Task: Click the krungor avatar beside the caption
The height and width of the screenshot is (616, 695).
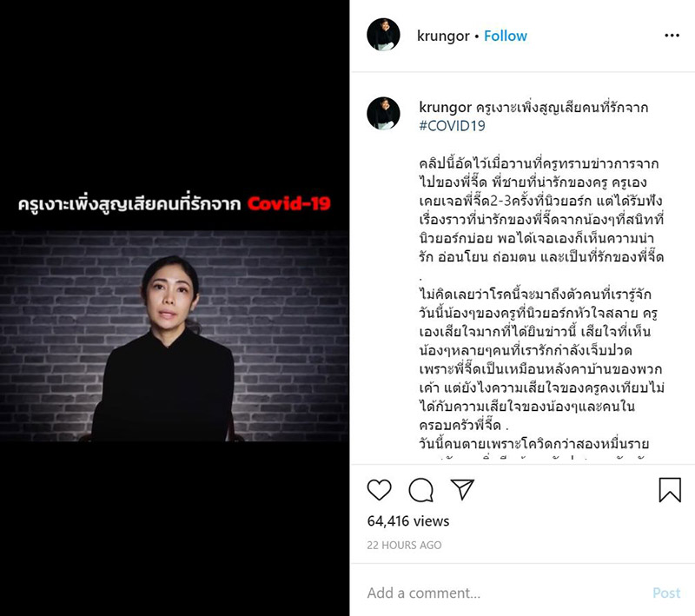Action: [x=383, y=113]
